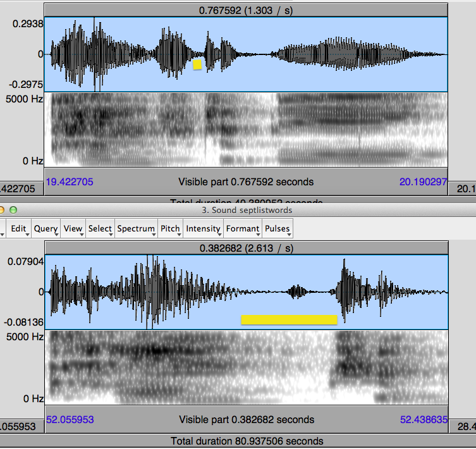
Task: Click the yellow minimize window button
Action: coord(2,210)
